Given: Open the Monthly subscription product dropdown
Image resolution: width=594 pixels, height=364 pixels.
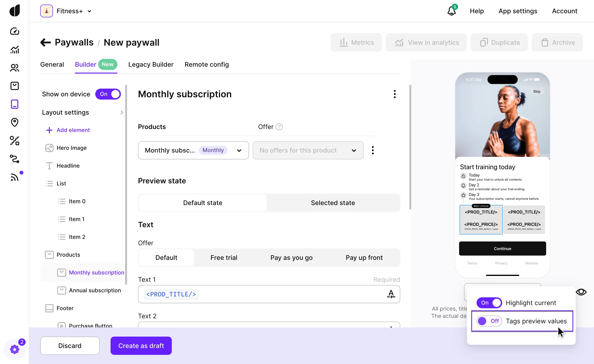Looking at the screenshot, I should pyautogui.click(x=193, y=150).
